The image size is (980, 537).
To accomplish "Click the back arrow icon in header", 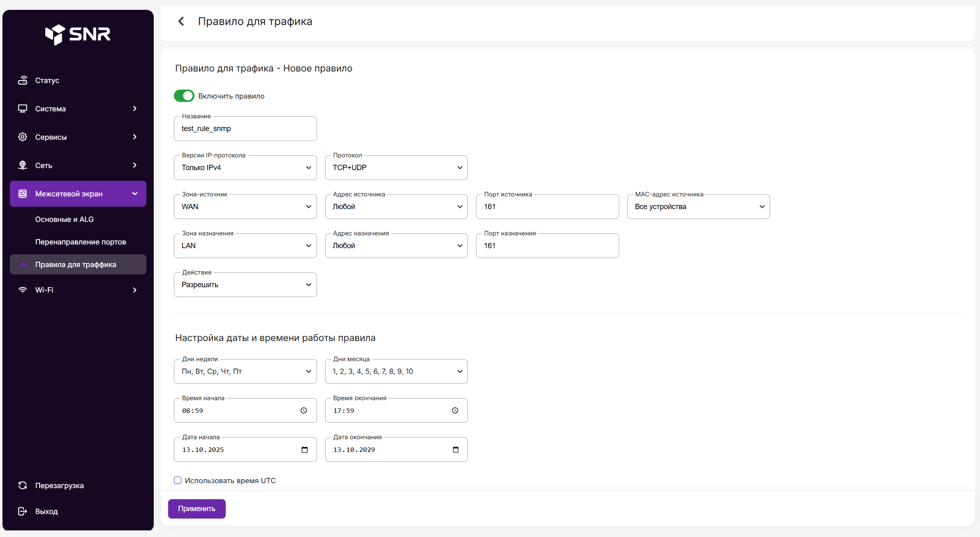I will pos(181,21).
